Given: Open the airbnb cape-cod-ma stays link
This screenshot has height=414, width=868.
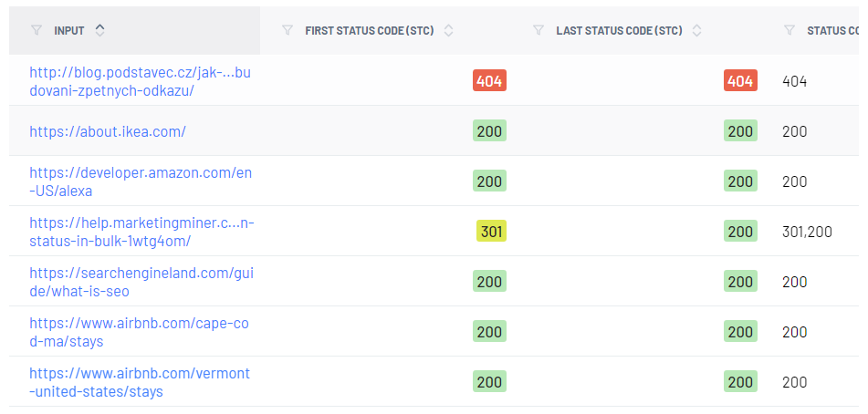Looking at the screenshot, I should pyautogui.click(x=139, y=332).
